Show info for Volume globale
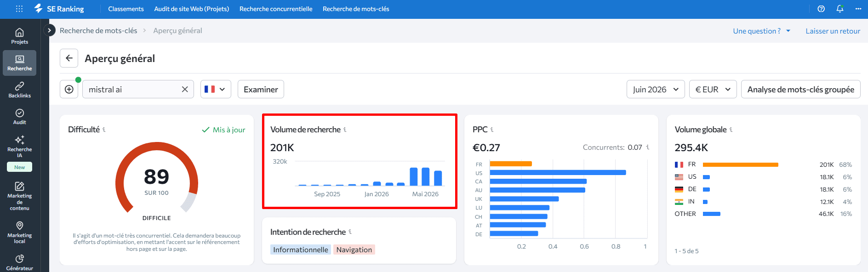The image size is (868, 272). point(731,130)
